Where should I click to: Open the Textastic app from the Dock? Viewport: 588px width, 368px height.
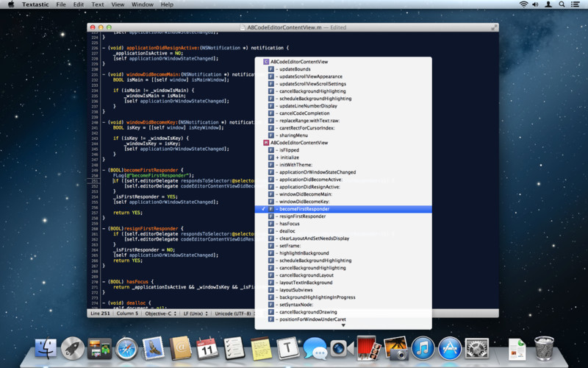tap(289, 347)
